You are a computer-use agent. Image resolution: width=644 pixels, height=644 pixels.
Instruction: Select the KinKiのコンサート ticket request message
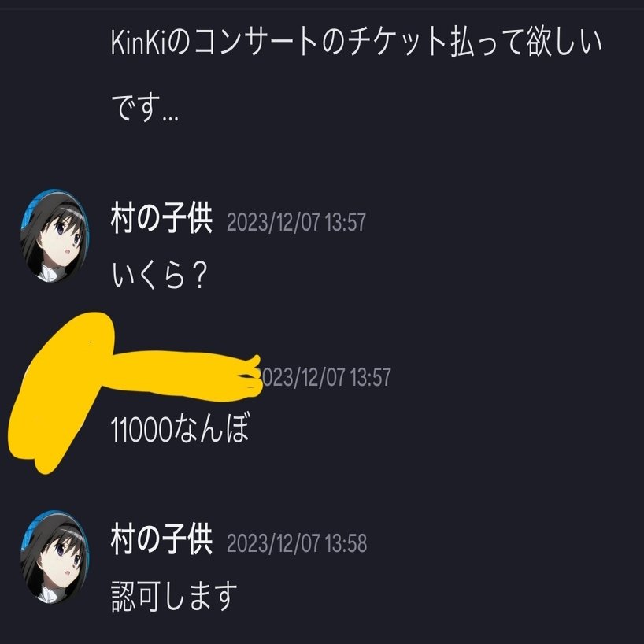(x=357, y=76)
